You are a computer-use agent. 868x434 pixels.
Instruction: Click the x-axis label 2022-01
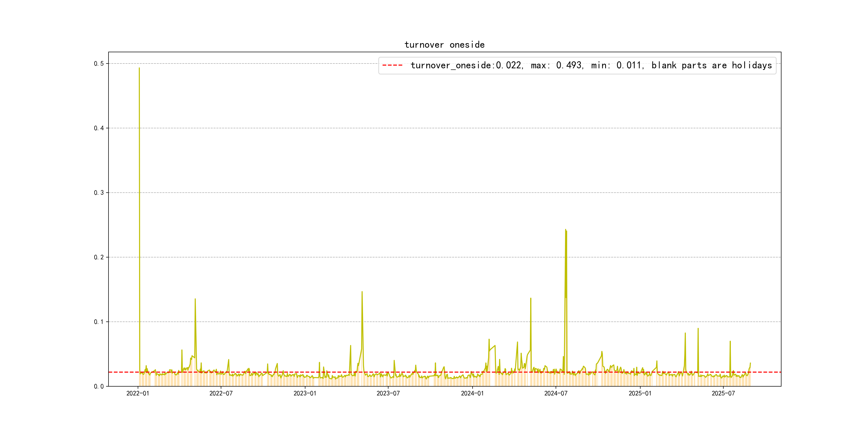coord(137,393)
